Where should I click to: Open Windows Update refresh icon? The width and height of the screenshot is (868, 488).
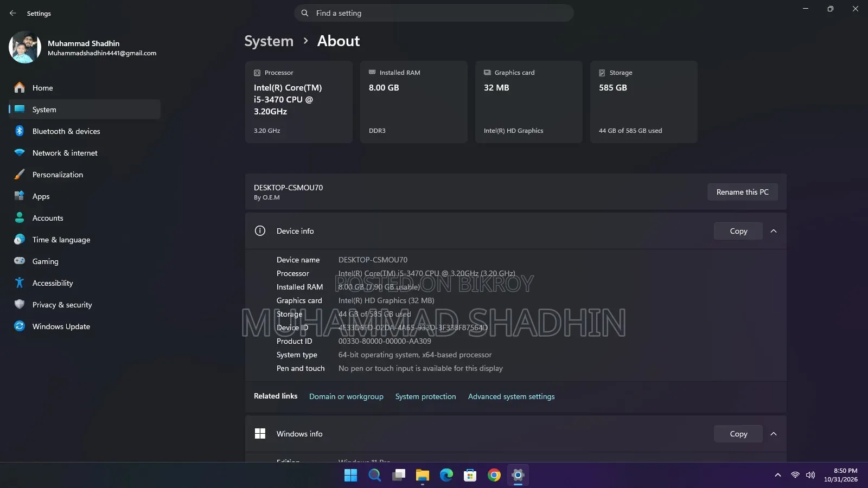pos(20,326)
